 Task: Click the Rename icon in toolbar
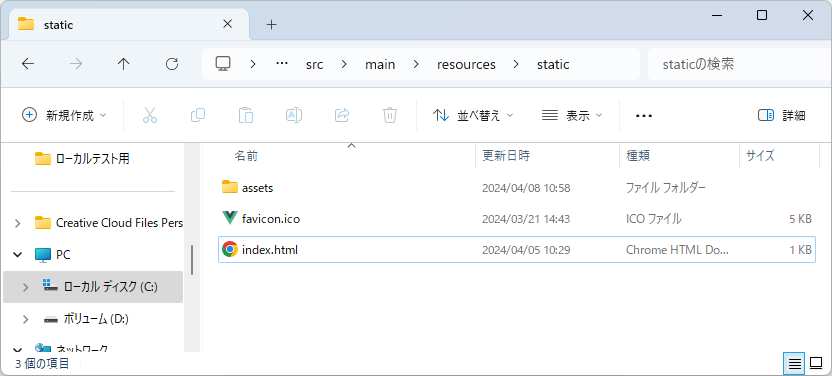294,115
